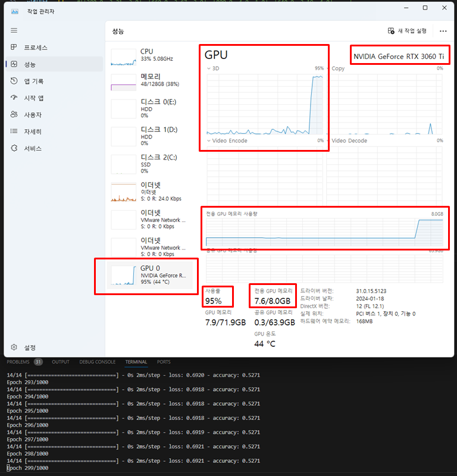Open the 자세히 (Details) page
The image size is (457, 476).
pos(54,131)
